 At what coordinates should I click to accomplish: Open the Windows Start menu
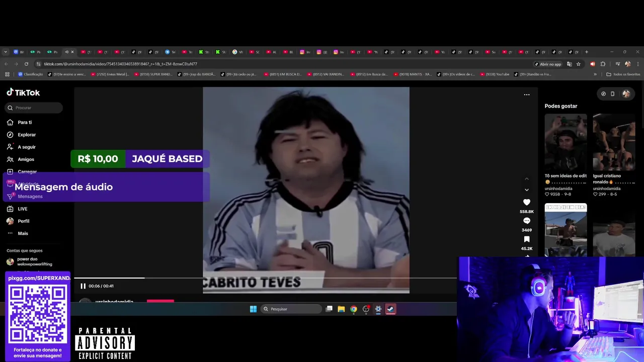[253, 309]
